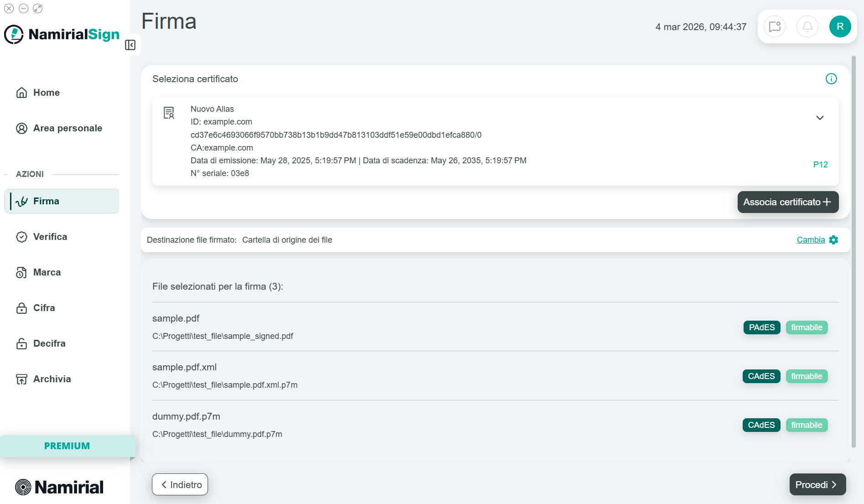Go back with the Indietro button
Image resolution: width=864 pixels, height=504 pixels.
point(180,484)
